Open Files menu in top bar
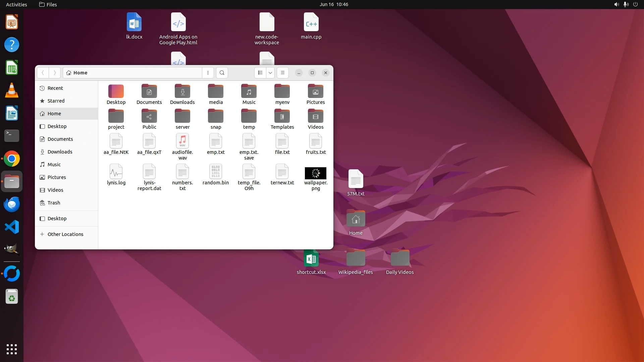Screen dimensions: 644x362 [x=48, y=4]
